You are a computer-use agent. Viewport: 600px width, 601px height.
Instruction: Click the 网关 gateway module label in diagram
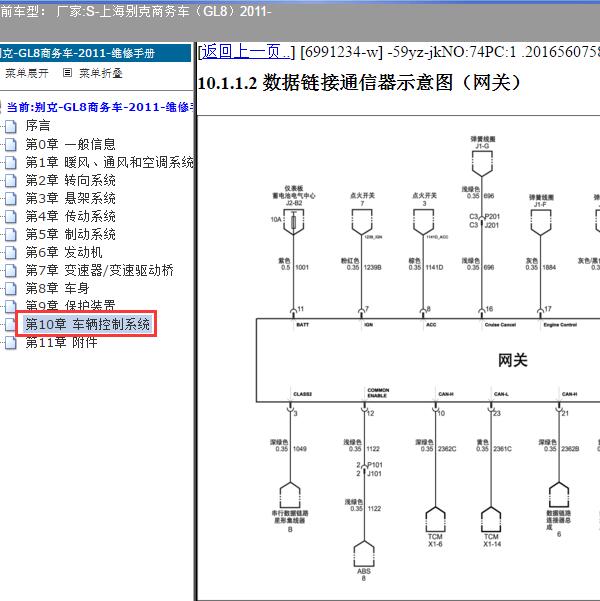[x=513, y=360]
